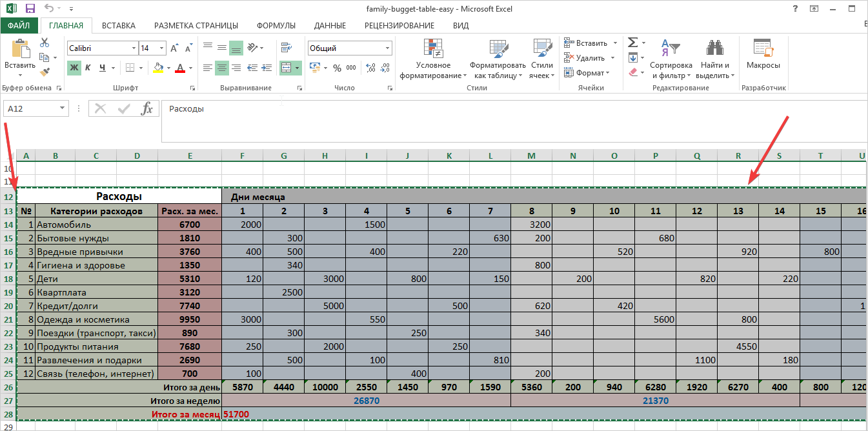Viewport: 868px width, 431px height.
Task: Open the ВСТАВКА ribbon tab
Action: coord(119,26)
